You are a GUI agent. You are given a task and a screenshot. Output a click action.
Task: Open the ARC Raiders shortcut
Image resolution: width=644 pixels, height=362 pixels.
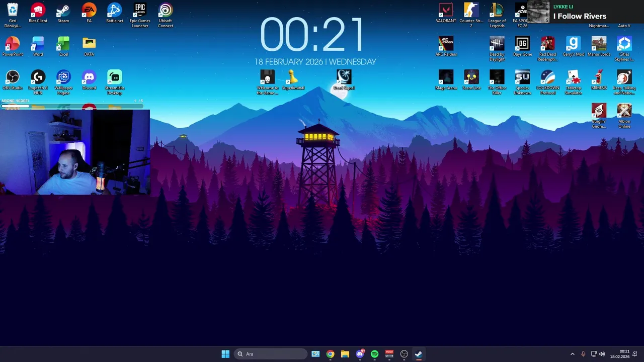446,46
